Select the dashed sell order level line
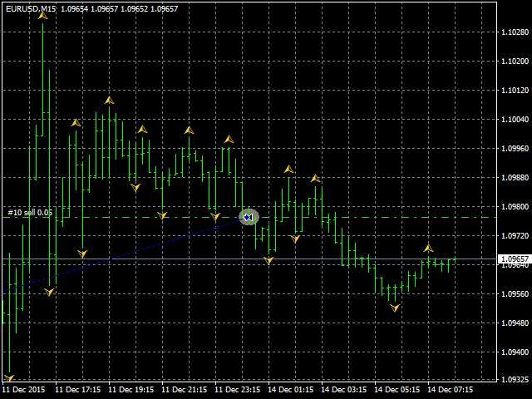Viewport: 532px width, 399px height. 374,218
